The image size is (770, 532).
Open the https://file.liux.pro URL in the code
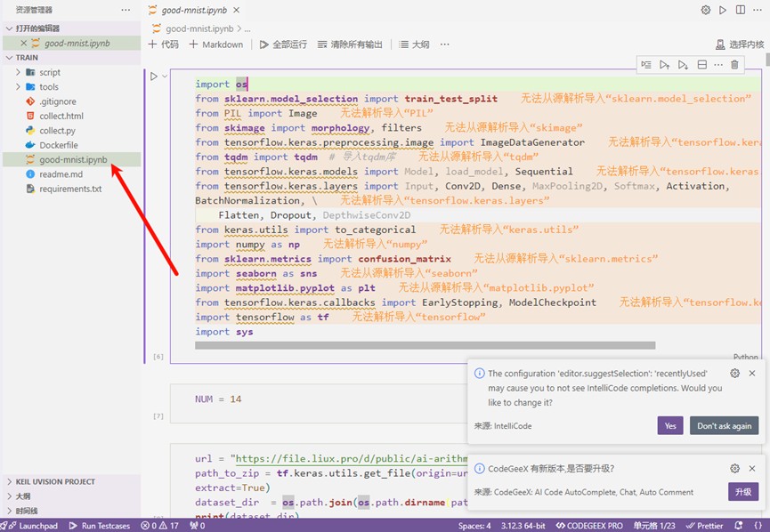351,458
